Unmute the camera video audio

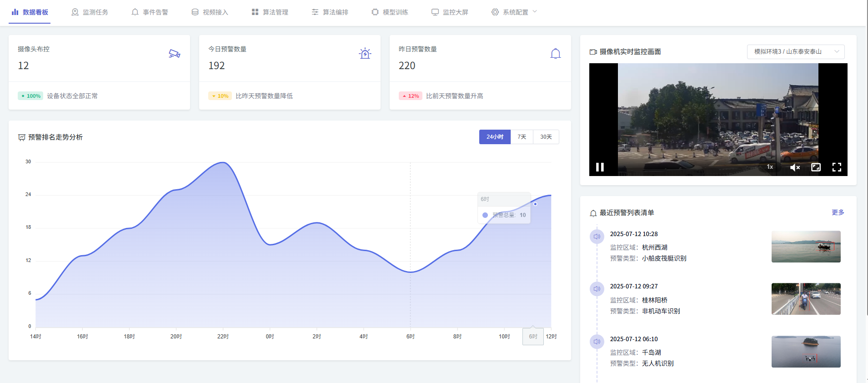click(795, 167)
